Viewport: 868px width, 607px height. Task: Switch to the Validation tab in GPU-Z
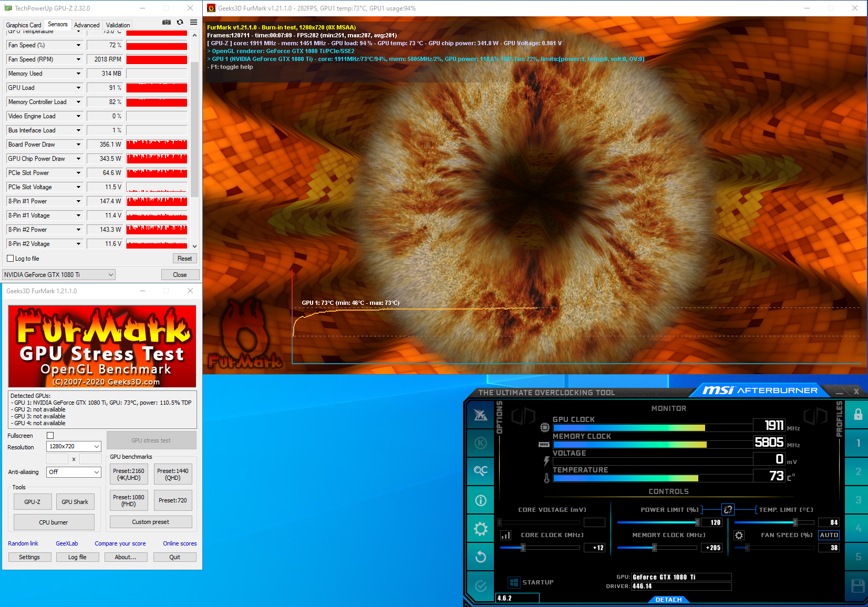click(118, 25)
